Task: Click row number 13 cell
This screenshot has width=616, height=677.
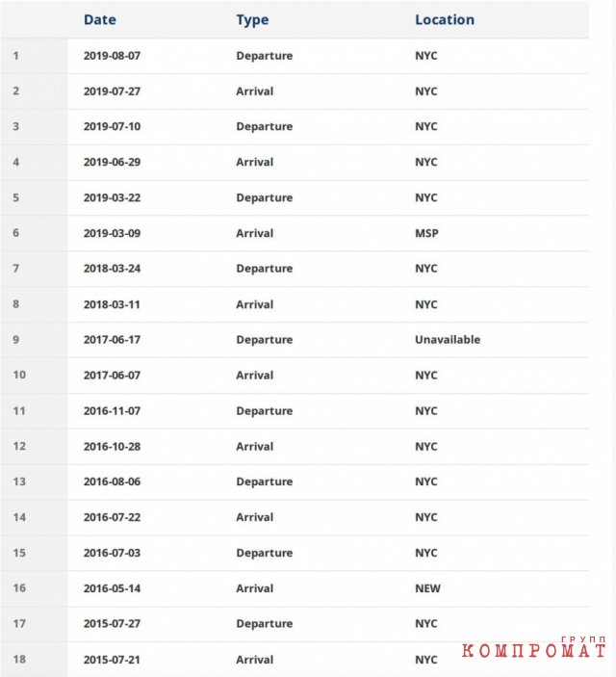Action: 19,482
